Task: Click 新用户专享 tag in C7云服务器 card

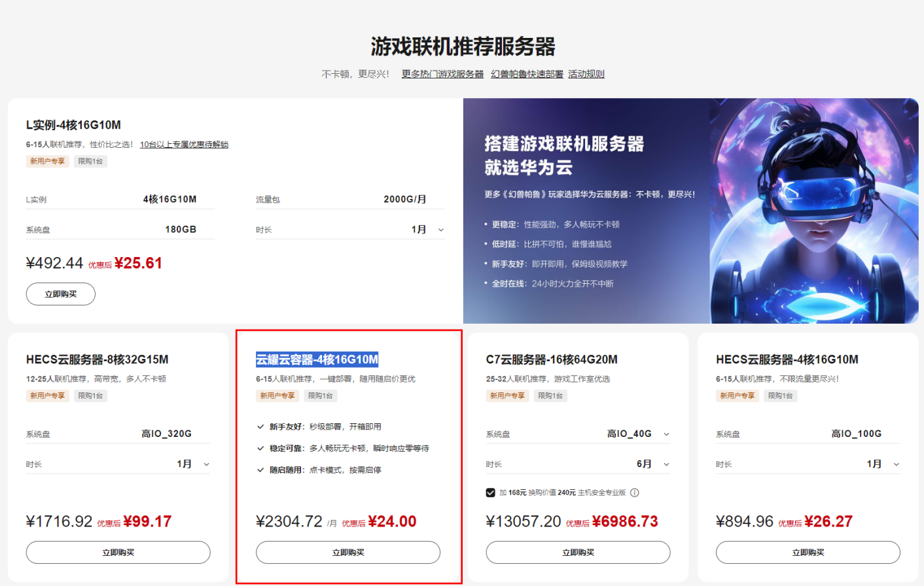Action: (x=507, y=396)
